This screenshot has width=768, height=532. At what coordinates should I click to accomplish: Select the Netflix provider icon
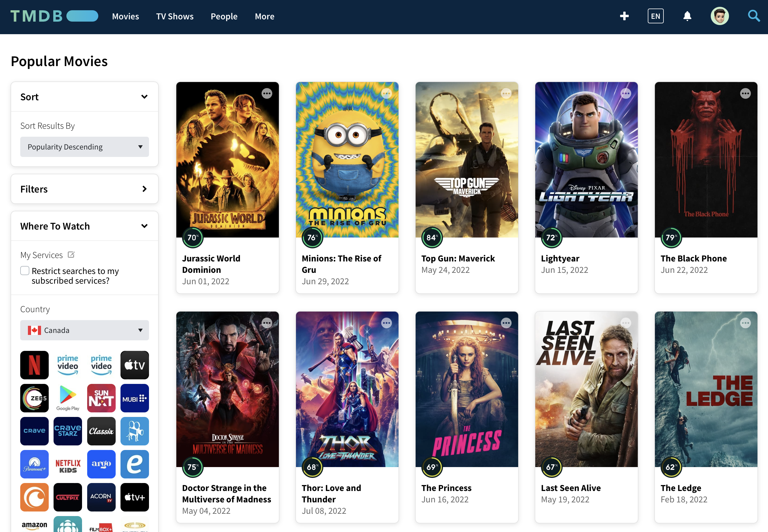click(34, 365)
